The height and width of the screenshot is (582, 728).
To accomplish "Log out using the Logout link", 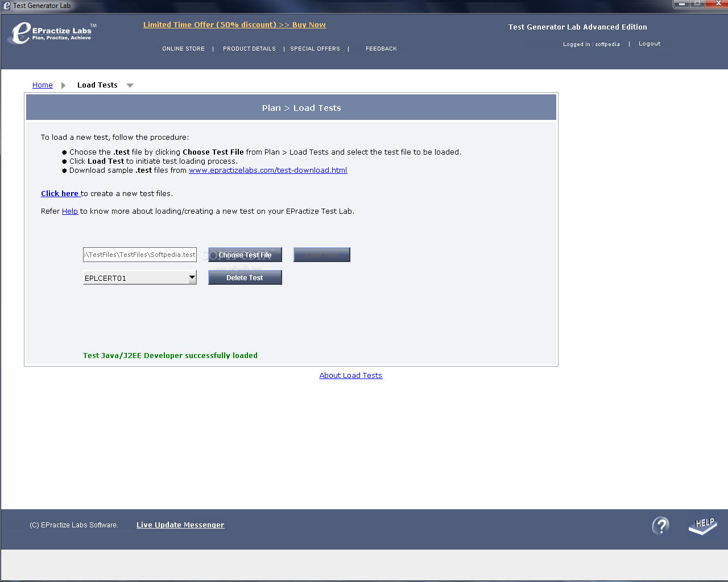I will (x=650, y=44).
